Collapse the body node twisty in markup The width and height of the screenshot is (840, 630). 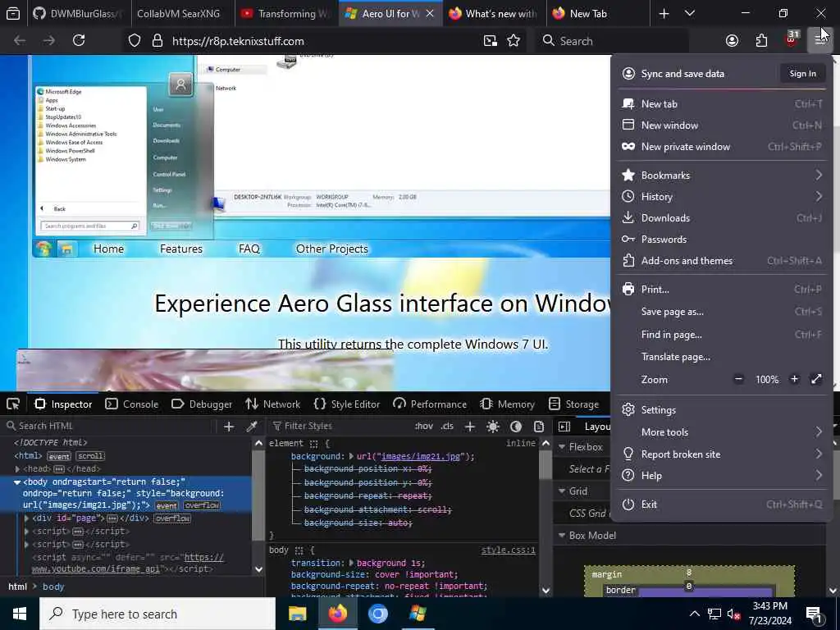pyautogui.click(x=17, y=482)
